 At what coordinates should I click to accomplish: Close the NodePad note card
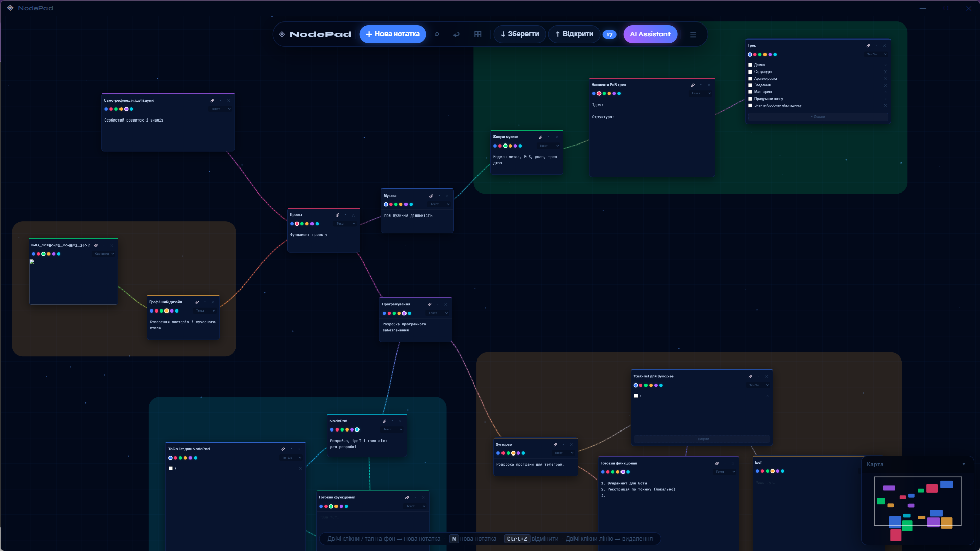[400, 421]
